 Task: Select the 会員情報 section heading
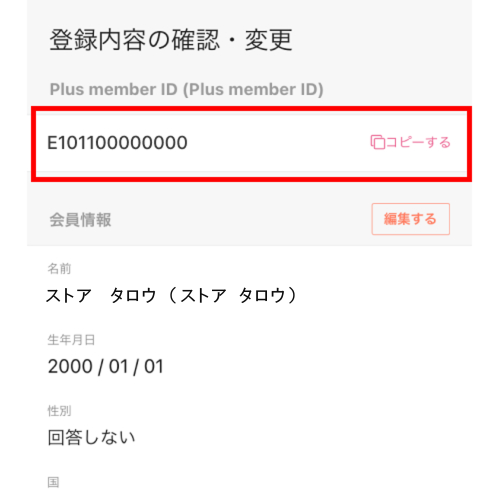click(80, 220)
